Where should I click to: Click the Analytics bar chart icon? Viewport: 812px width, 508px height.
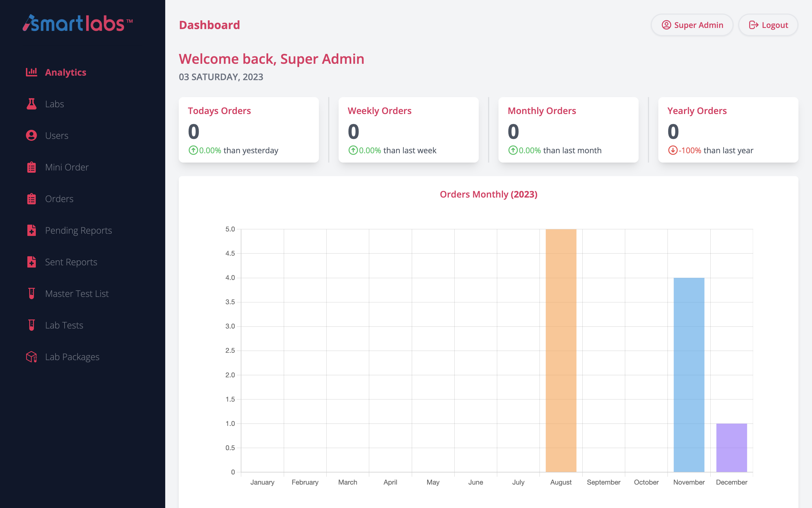32,72
